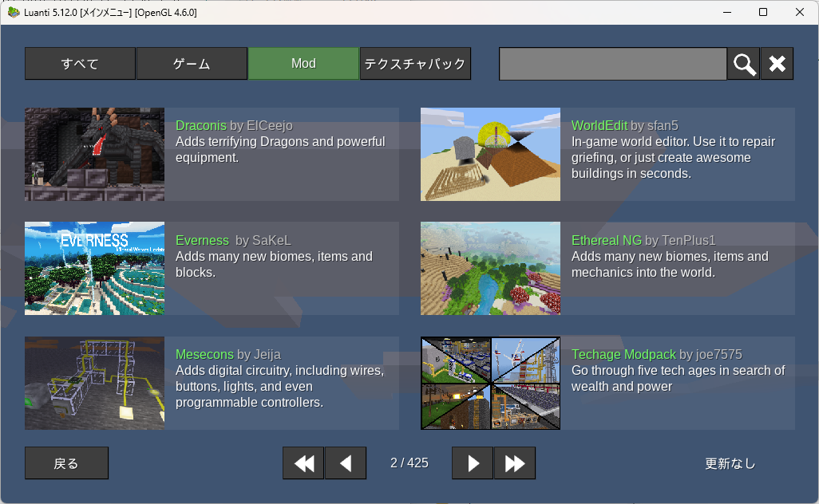Screen dimensions: 819x504
Task: Jump to first page double-arrow icon
Action: click(x=303, y=463)
